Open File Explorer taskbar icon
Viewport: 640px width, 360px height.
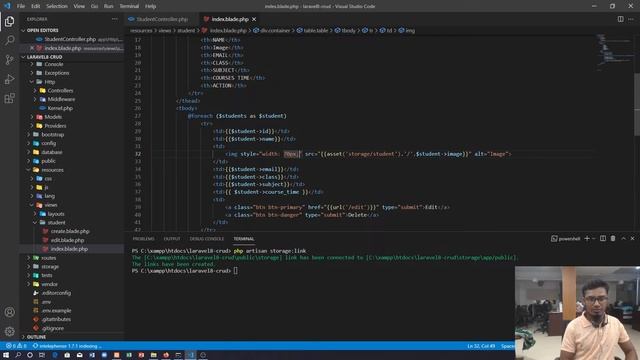[153, 355]
